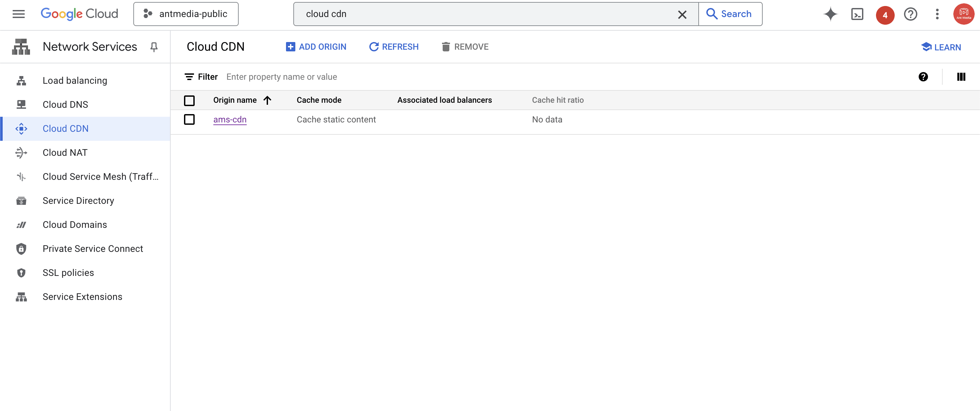Viewport: 980px width, 411px height.
Task: Click the Filter icon
Action: click(x=189, y=77)
